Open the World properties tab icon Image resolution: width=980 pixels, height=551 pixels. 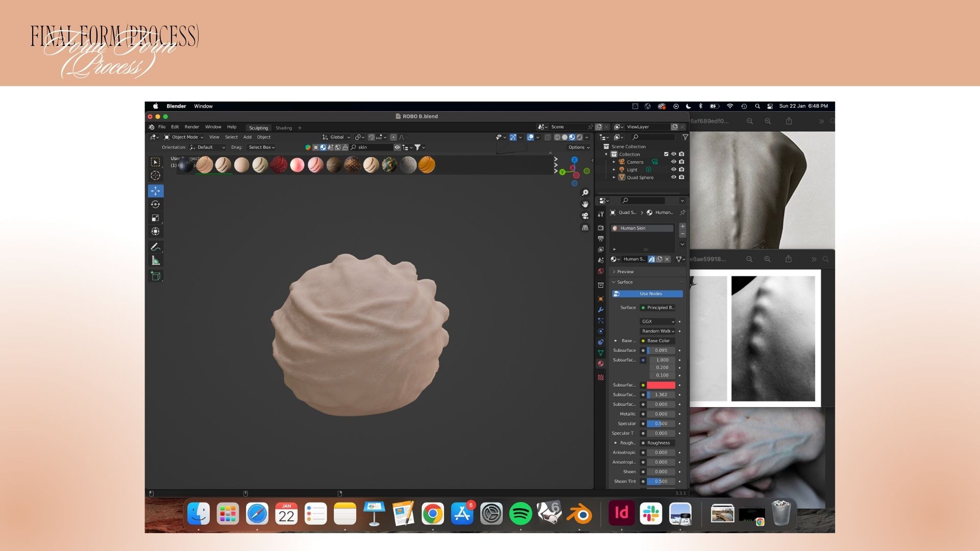pos(601,271)
